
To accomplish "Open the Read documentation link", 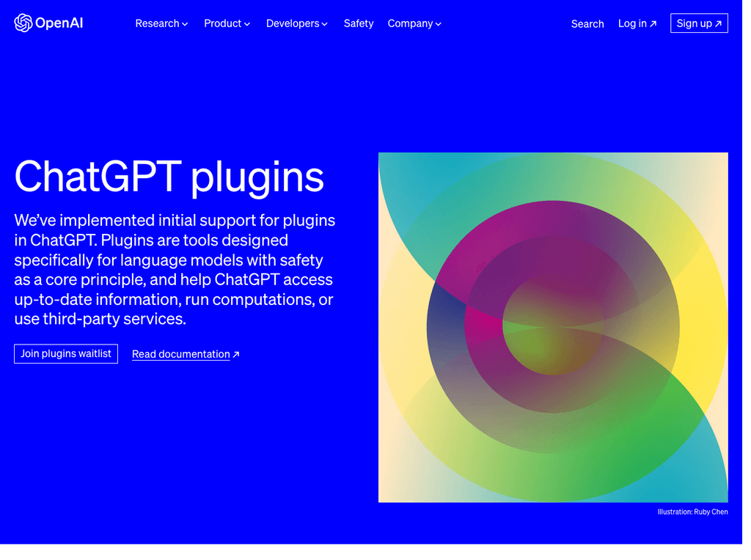I will tap(180, 353).
